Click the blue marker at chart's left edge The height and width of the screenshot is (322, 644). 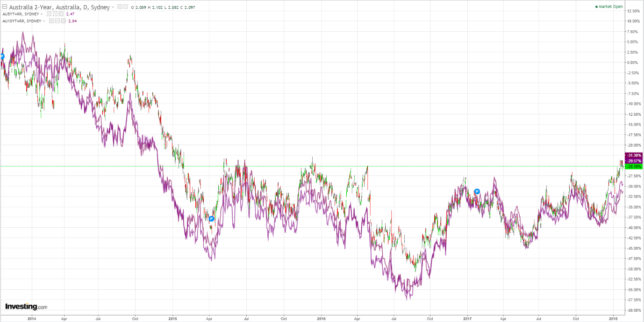[x=1, y=56]
